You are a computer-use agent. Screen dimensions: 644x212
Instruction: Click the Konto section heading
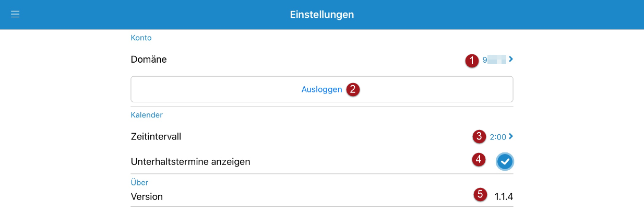141,38
